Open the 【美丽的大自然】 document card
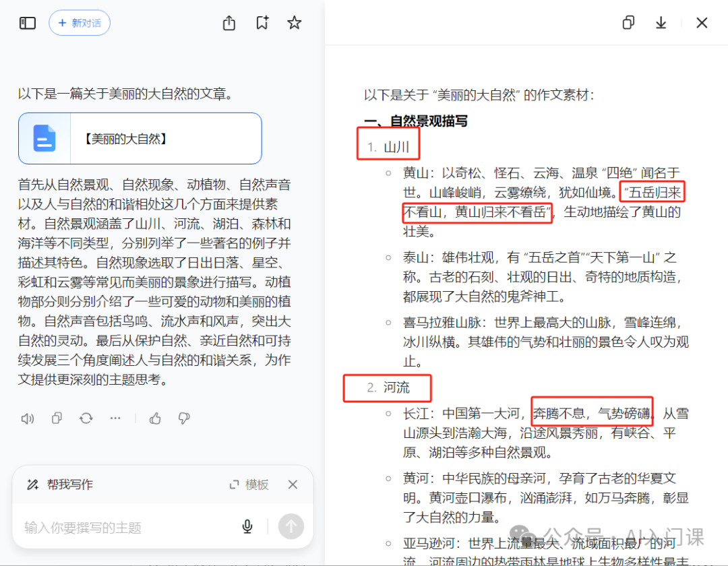728x566 pixels. pos(140,138)
